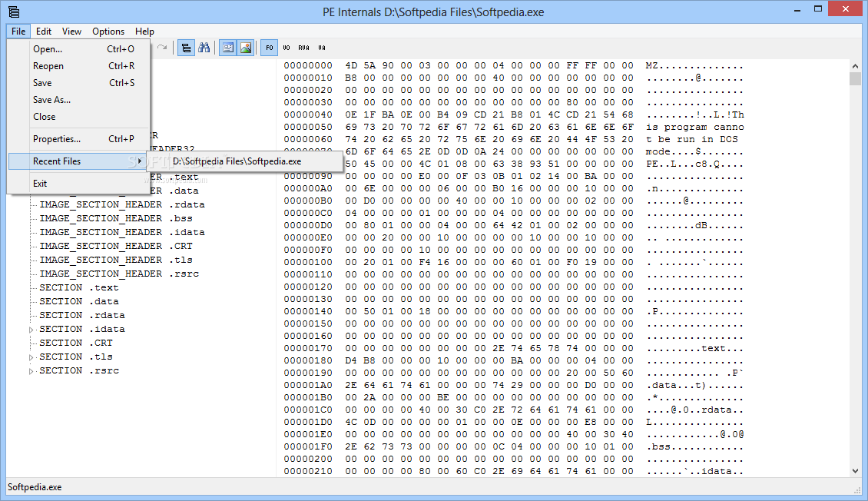Click hex offset 00000100 row address
The image size is (868, 501).
[308, 262]
